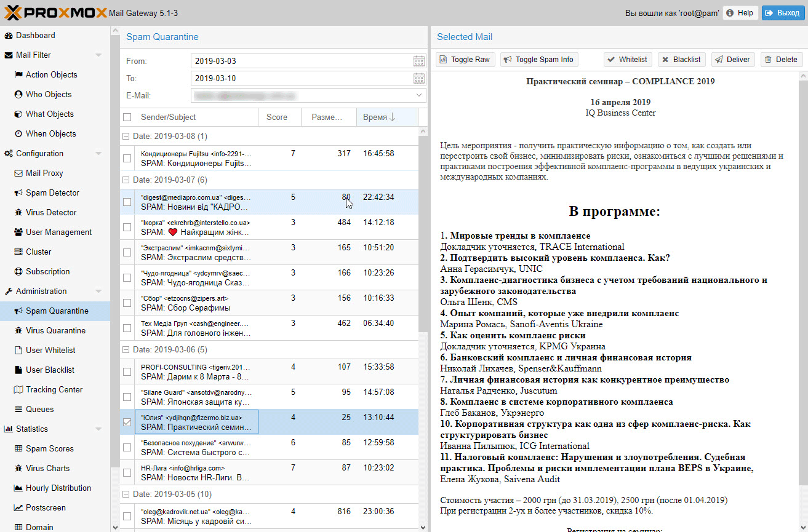Open Tracking Center in sidebar
The image size is (808, 532).
[x=54, y=389]
